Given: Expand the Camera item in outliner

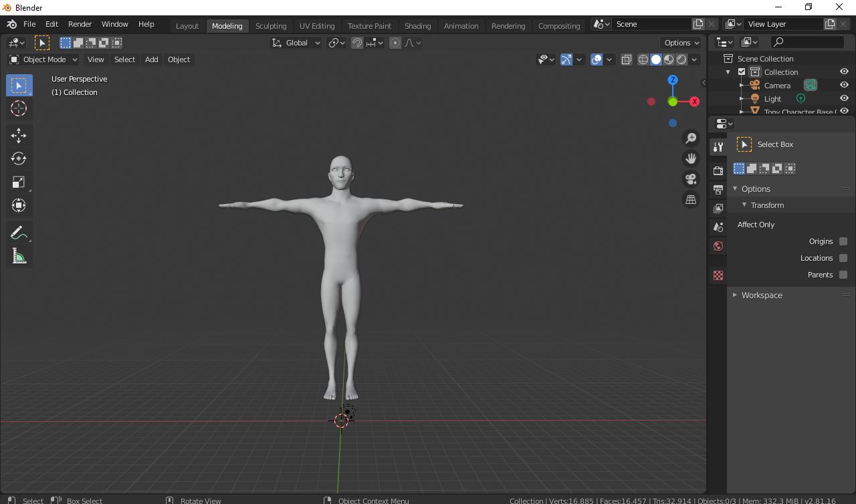Looking at the screenshot, I should pos(742,86).
